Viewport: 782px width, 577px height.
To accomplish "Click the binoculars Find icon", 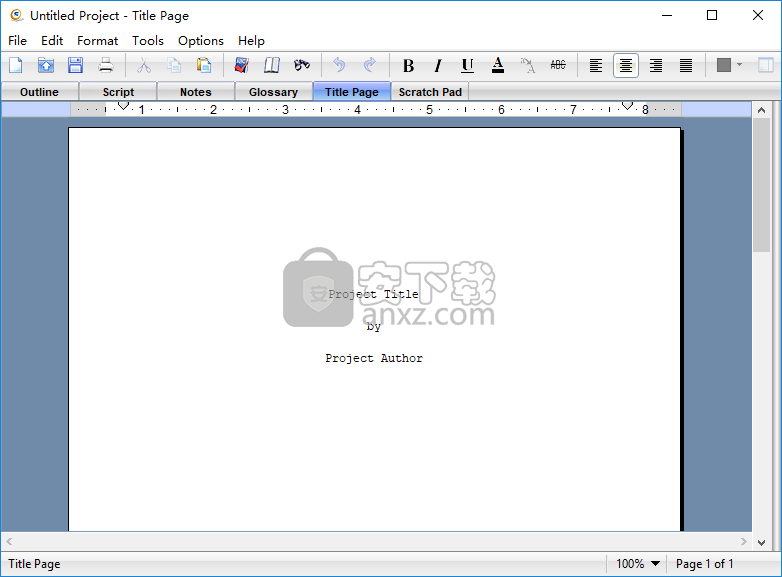I will (302, 65).
